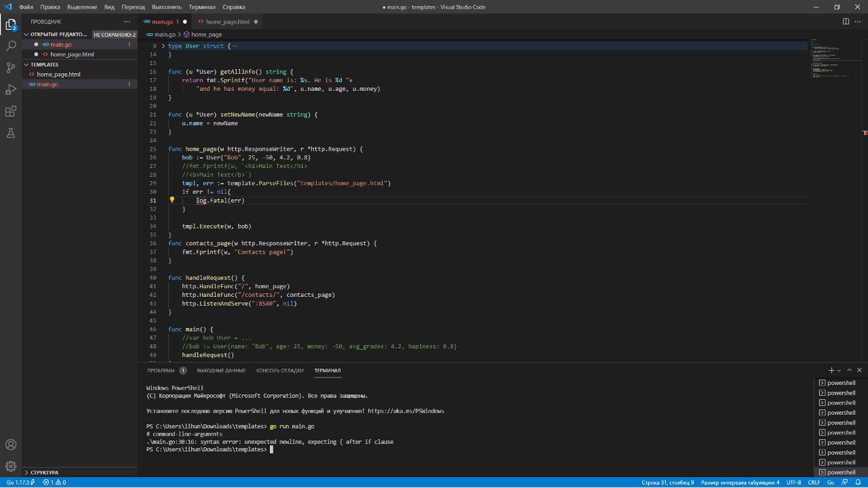The height and width of the screenshot is (488, 868).
Task: Switch to the ПРОБЛЕМЫ panel tab
Action: pyautogui.click(x=161, y=371)
